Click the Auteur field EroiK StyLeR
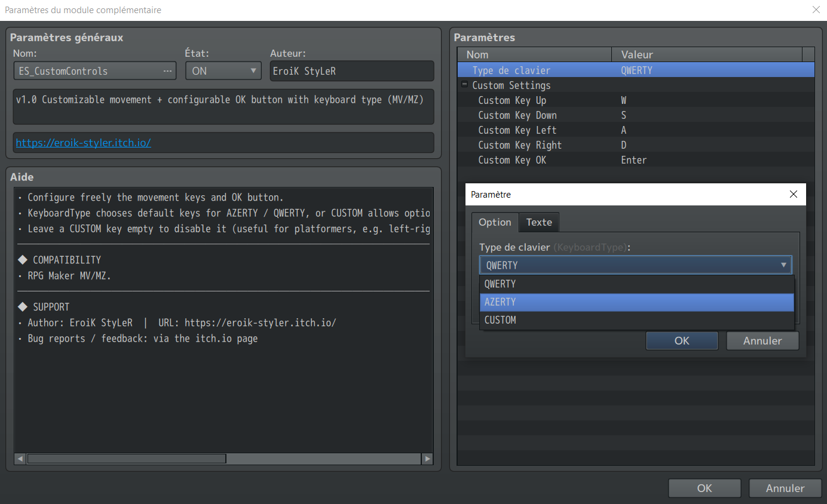827x504 pixels. click(x=352, y=70)
